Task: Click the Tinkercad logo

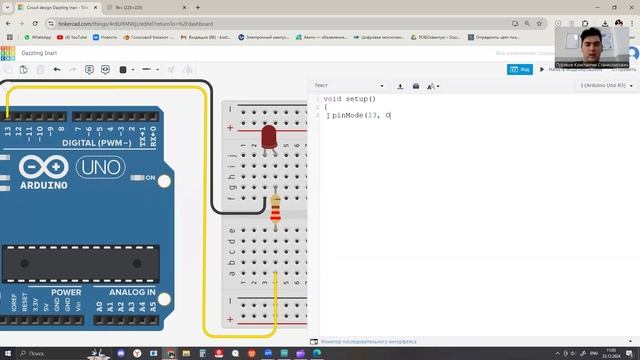Action: (x=8, y=53)
